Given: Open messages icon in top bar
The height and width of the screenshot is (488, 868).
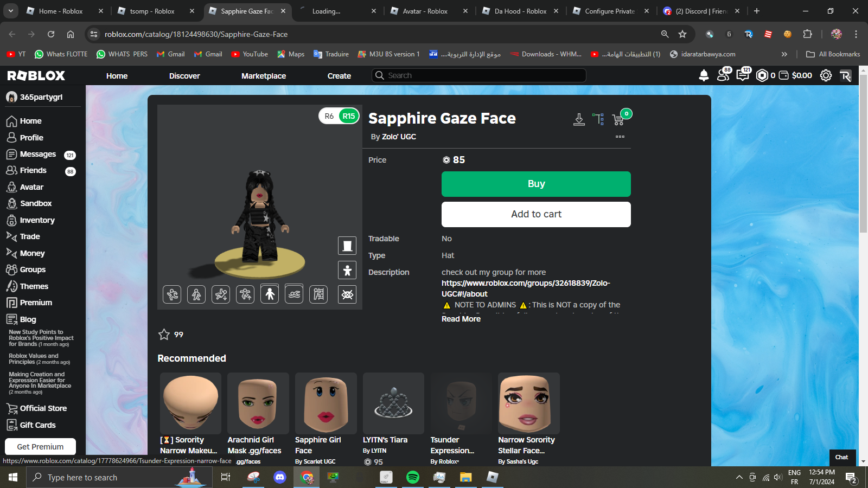Looking at the screenshot, I should tap(743, 75).
